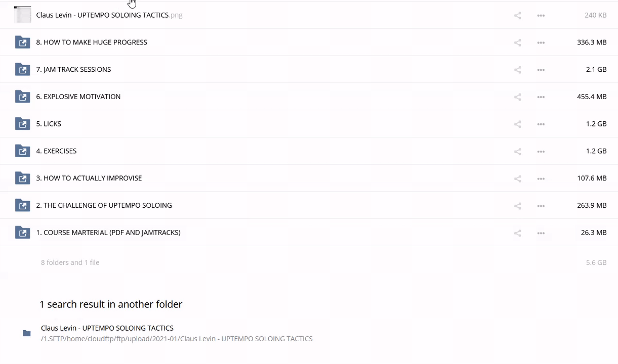Open more actions menu for the PNG file
618x364 pixels.
(x=541, y=16)
